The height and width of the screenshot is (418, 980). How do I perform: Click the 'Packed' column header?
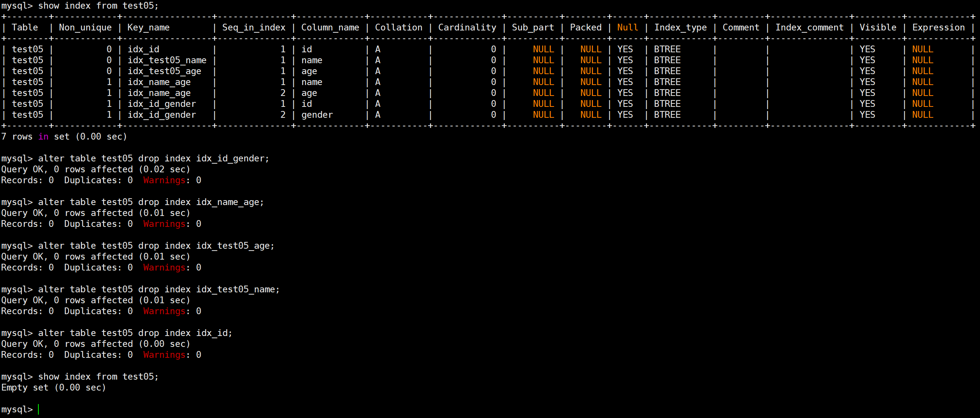click(586, 28)
